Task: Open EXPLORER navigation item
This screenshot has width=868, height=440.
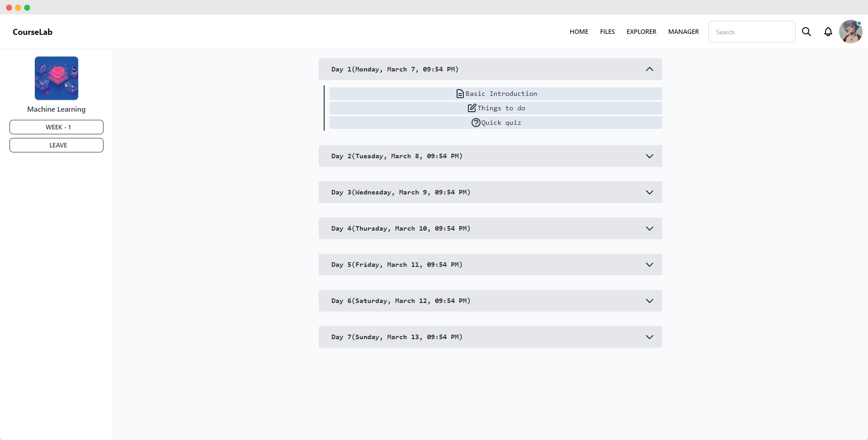Action: coord(641,32)
